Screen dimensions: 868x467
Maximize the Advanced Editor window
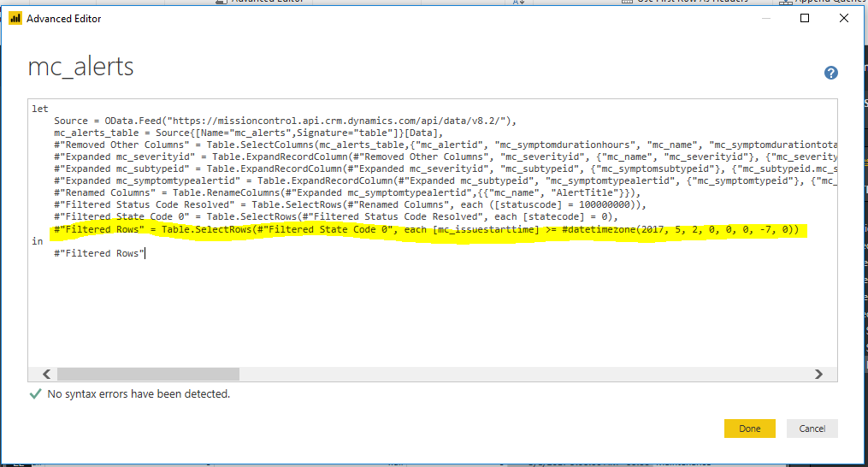(805, 18)
